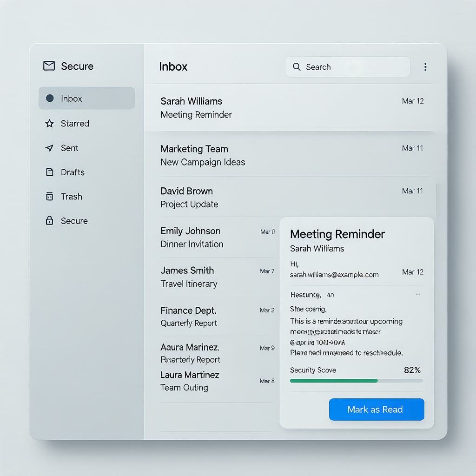Show the Drafts folder

pos(87,172)
